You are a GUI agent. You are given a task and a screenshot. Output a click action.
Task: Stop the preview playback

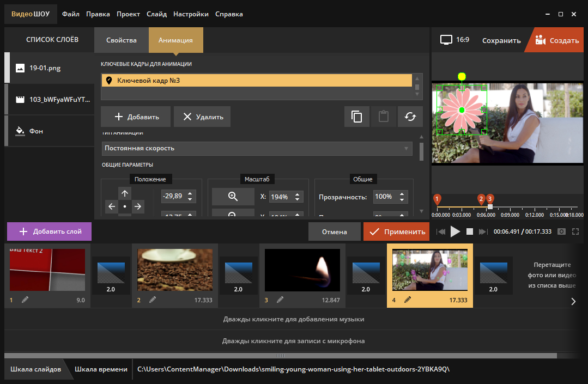coord(469,231)
